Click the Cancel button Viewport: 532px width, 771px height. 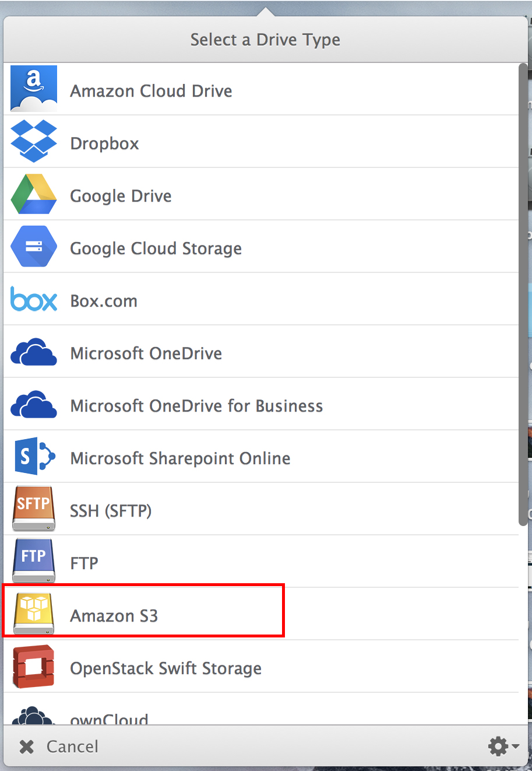58,747
